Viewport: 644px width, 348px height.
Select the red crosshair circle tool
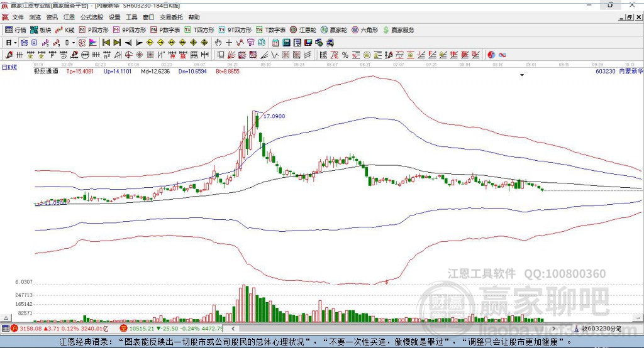point(128,55)
